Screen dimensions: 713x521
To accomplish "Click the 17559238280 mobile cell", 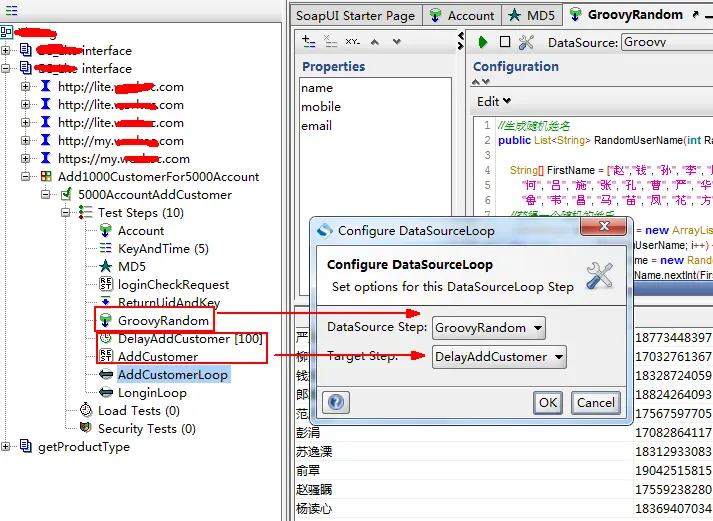I will pos(673,489).
